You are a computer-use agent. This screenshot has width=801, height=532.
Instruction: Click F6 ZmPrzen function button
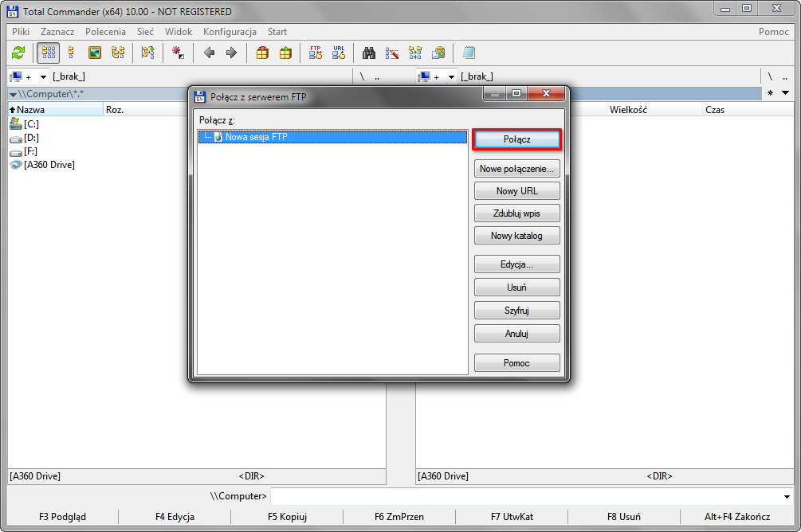[x=399, y=517]
